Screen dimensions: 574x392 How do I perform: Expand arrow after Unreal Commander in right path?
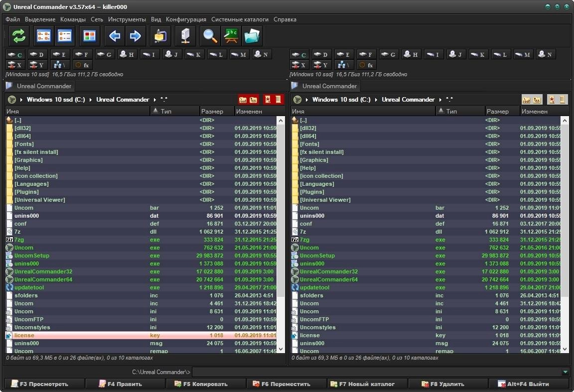(x=440, y=100)
